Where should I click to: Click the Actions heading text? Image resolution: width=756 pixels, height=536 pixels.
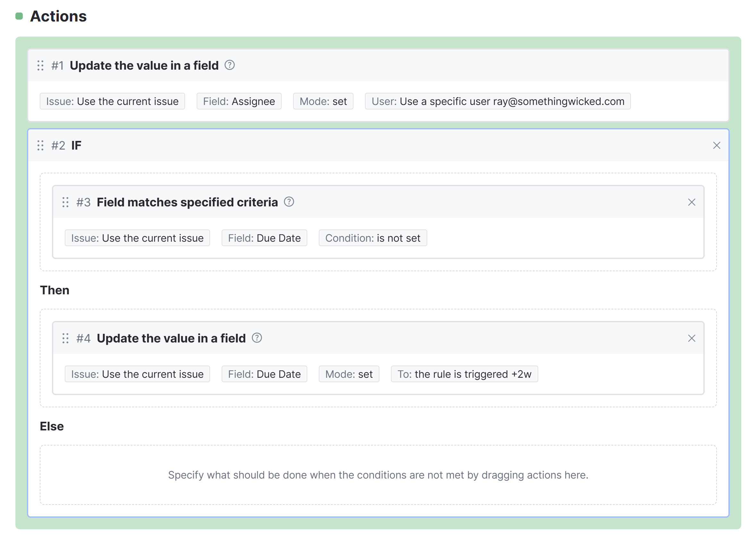58,16
